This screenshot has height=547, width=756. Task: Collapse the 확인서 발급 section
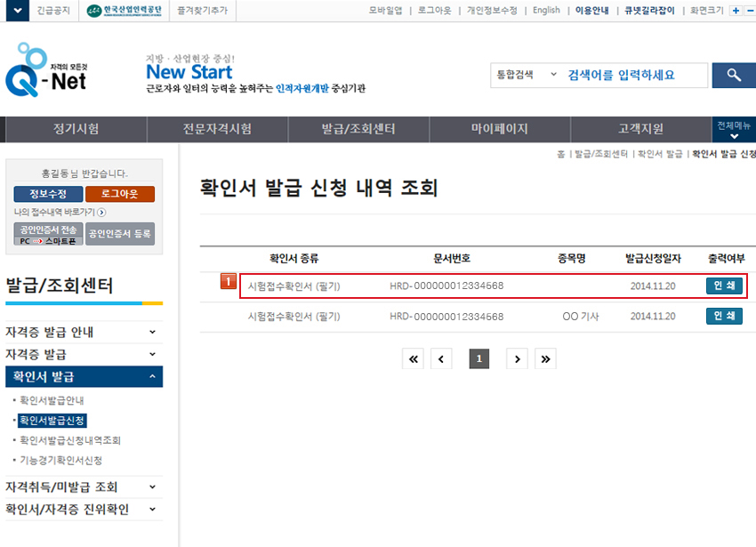[152, 377]
